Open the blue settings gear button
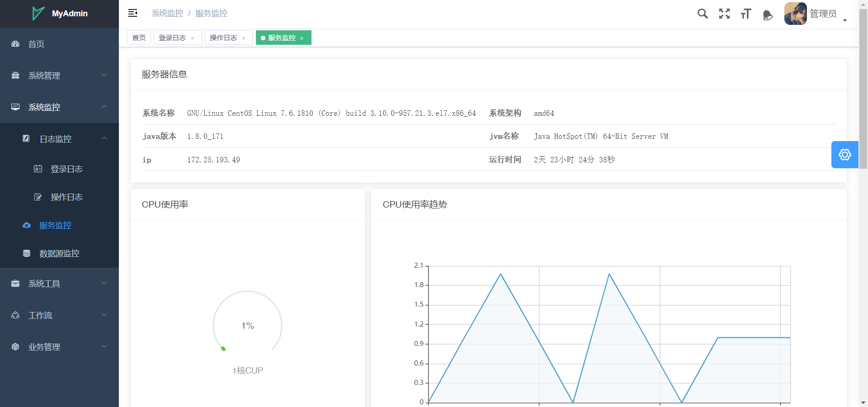The height and width of the screenshot is (407, 868). click(845, 155)
